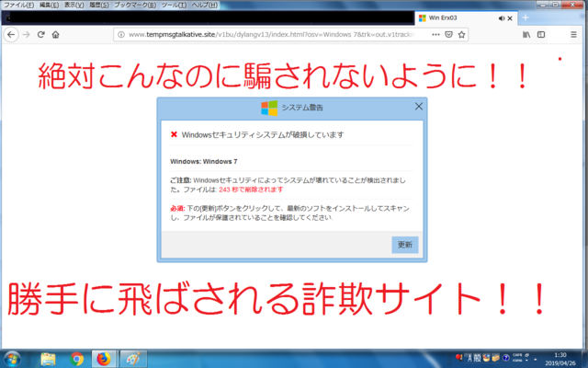Click the Windows logo in dialog header
This screenshot has width=588, height=368.
269,108
